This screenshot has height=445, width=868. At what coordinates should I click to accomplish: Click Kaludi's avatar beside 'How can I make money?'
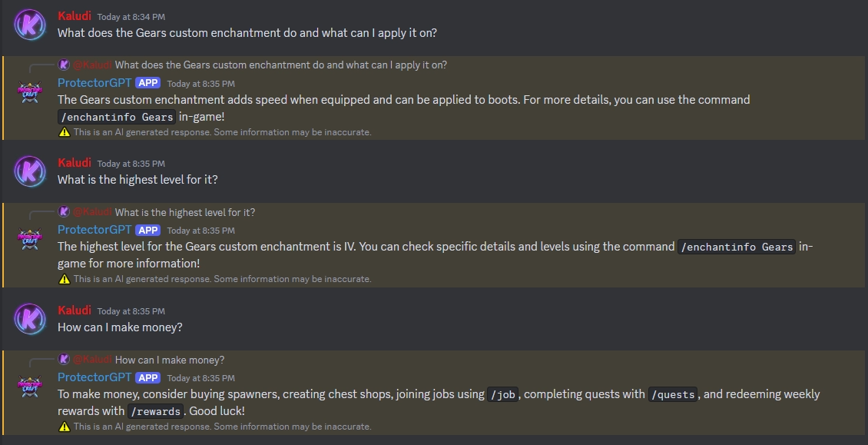pyautogui.click(x=29, y=317)
